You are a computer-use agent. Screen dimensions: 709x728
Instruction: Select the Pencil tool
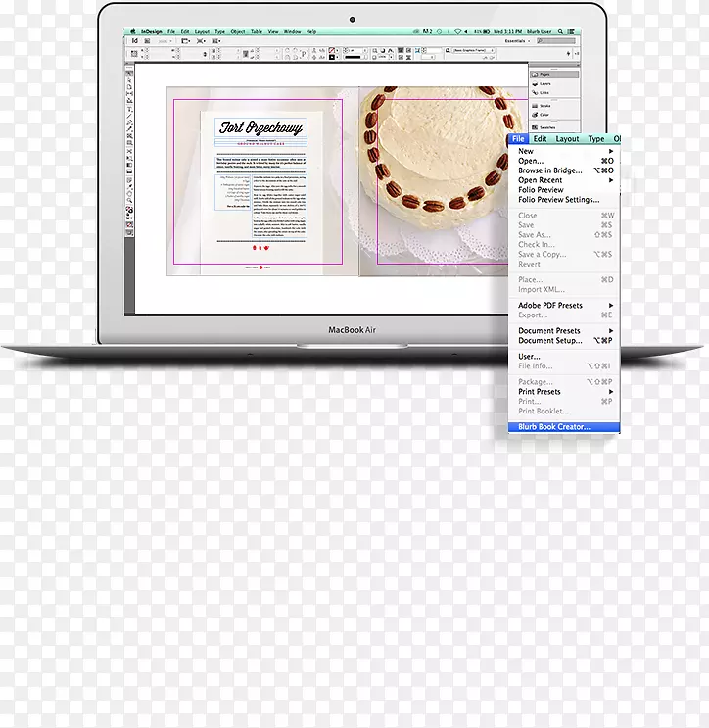[x=129, y=129]
